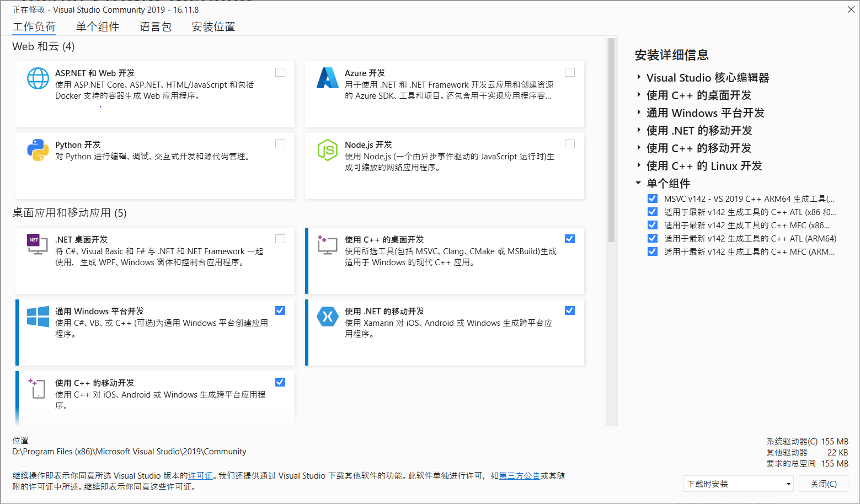Expand 使用 C++ 的 Linux 开发 details
860x504 pixels.
[x=639, y=165]
